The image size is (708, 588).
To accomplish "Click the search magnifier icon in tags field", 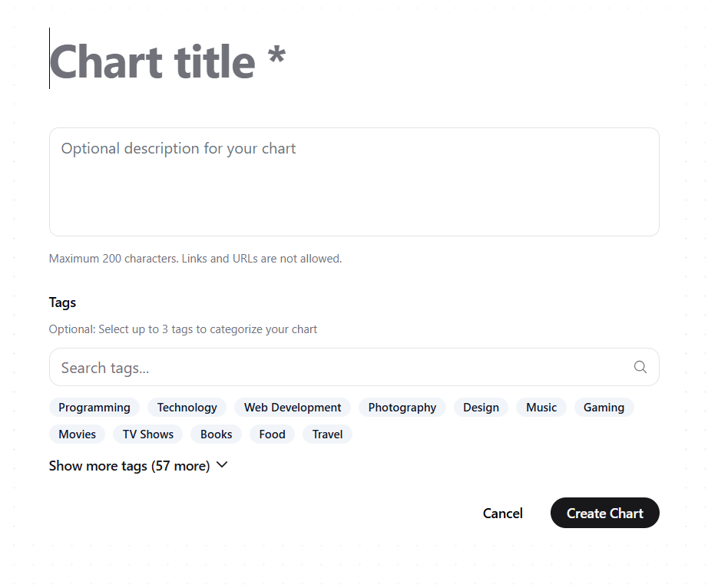I will pos(640,367).
